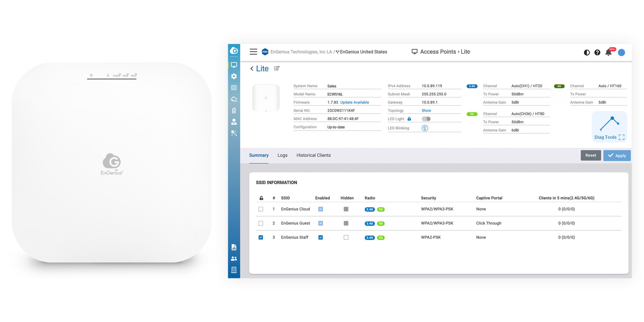This screenshot has width=644, height=322.
Task: Toggle Hidden checkbox for EnGenius Cloud
Action: (346, 209)
